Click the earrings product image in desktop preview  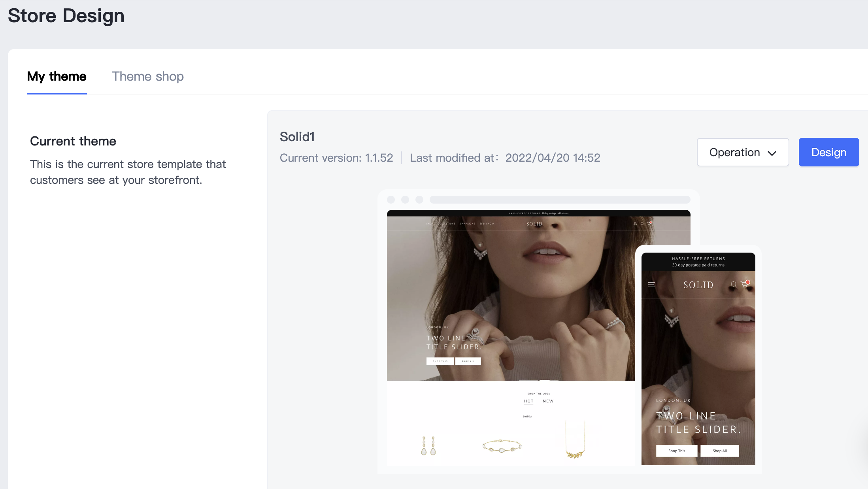pos(428,446)
